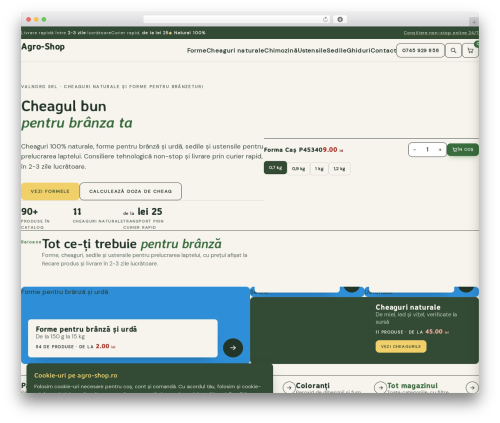The width and height of the screenshot is (500, 423).
Task: Open the Ghiduri menu item
Action: click(358, 51)
